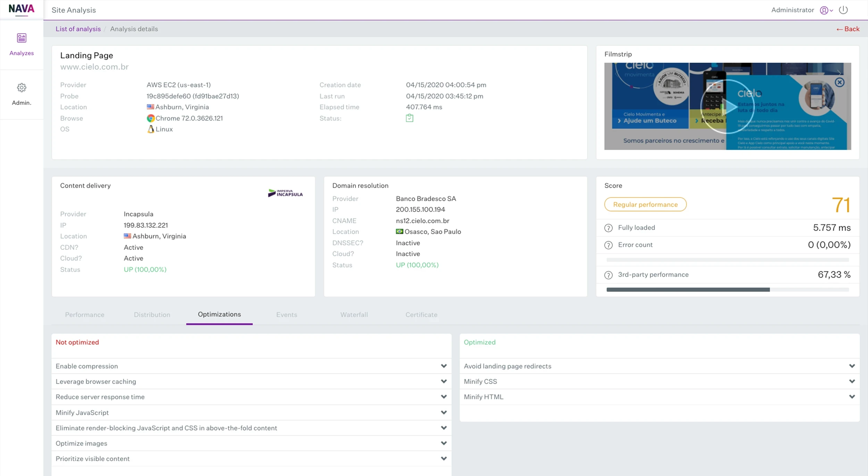Click the Domain resolution UP (100,00%) status
Viewport: 868px width, 476px height.
point(417,265)
